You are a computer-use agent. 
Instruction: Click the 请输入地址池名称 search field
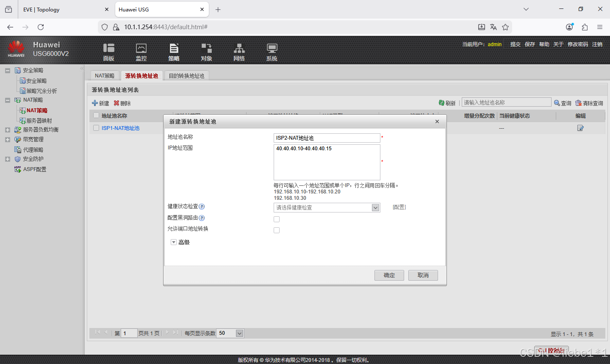coord(506,102)
